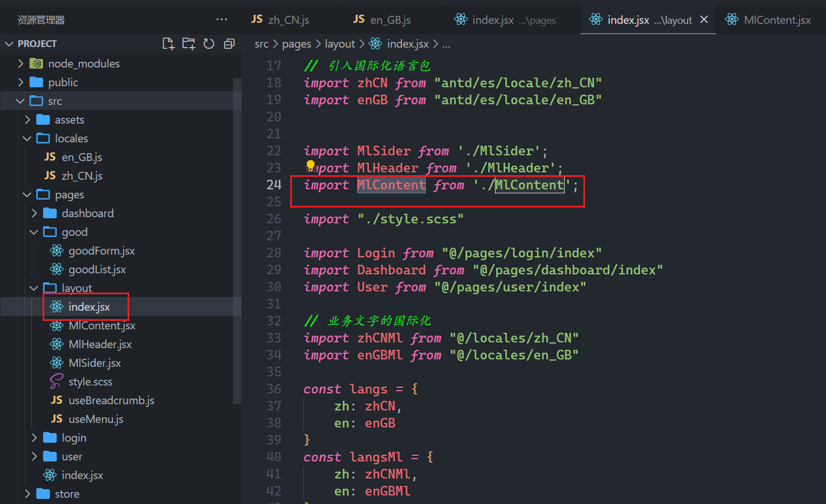Click the explorer panel vertical scrollbar
Screen dimensions: 826x504
click(x=237, y=240)
